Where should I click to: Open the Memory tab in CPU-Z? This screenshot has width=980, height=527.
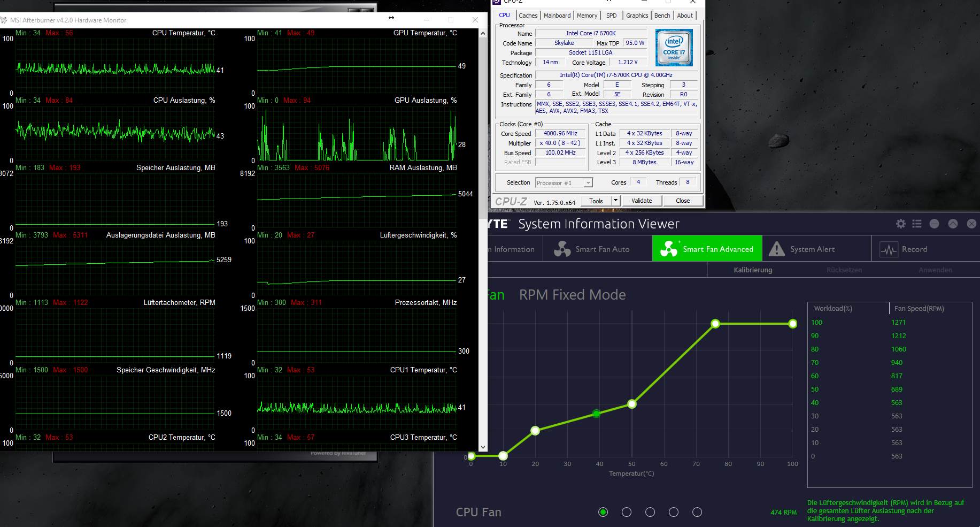(587, 16)
